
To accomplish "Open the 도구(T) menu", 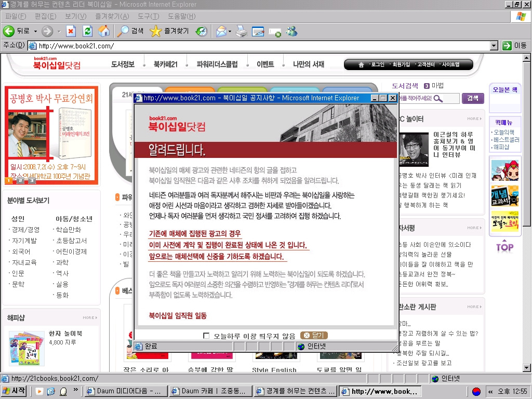I will click(x=149, y=16).
